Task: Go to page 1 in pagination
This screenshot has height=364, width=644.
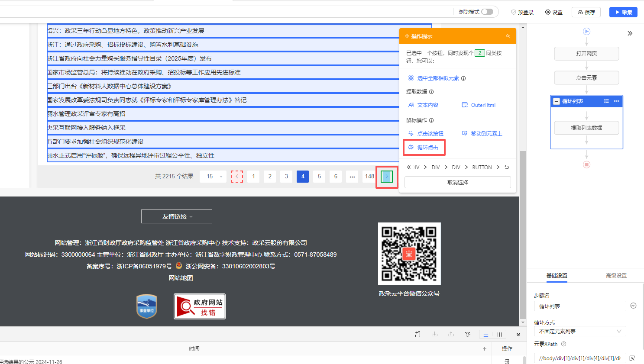Action: point(253,176)
